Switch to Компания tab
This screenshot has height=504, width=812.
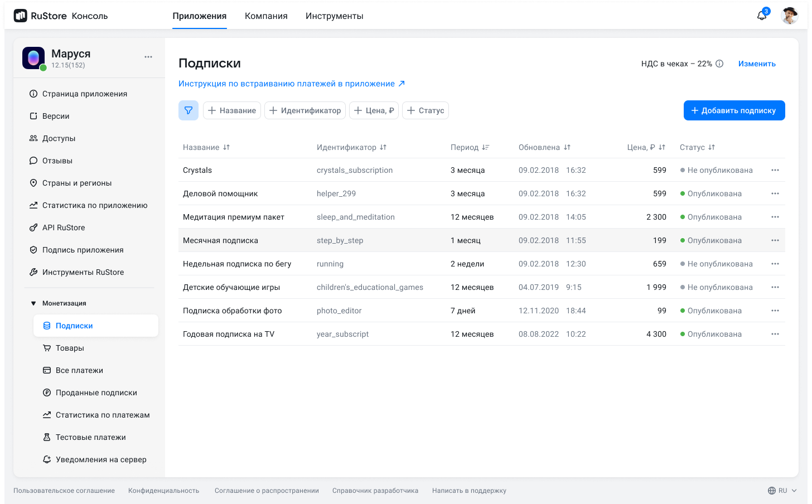[x=266, y=16]
